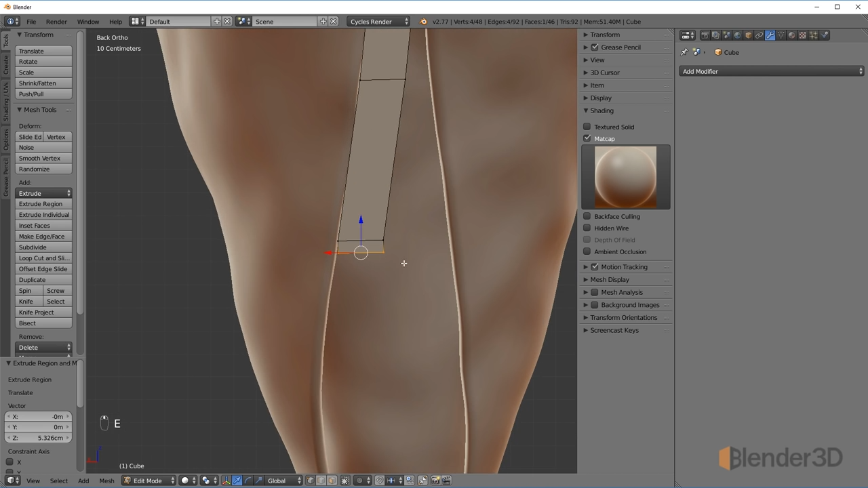
Task: Open the Window menu
Action: (87, 22)
